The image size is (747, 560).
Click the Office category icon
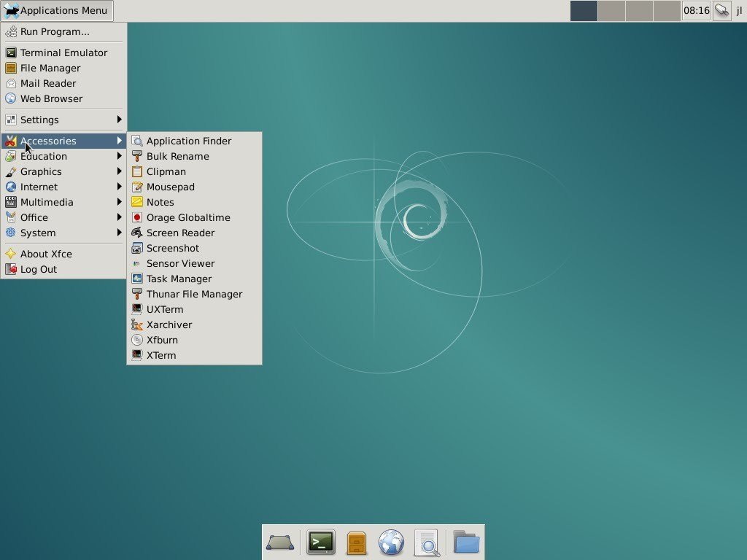(10, 217)
